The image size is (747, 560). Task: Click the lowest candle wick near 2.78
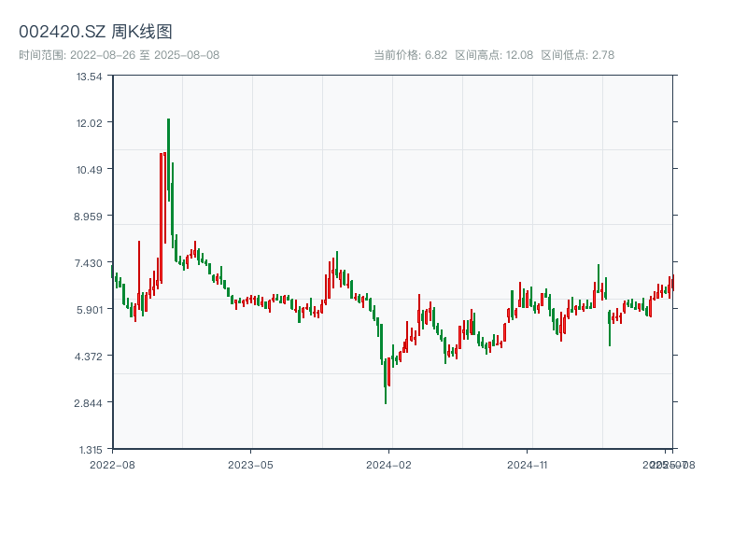pyautogui.click(x=386, y=397)
